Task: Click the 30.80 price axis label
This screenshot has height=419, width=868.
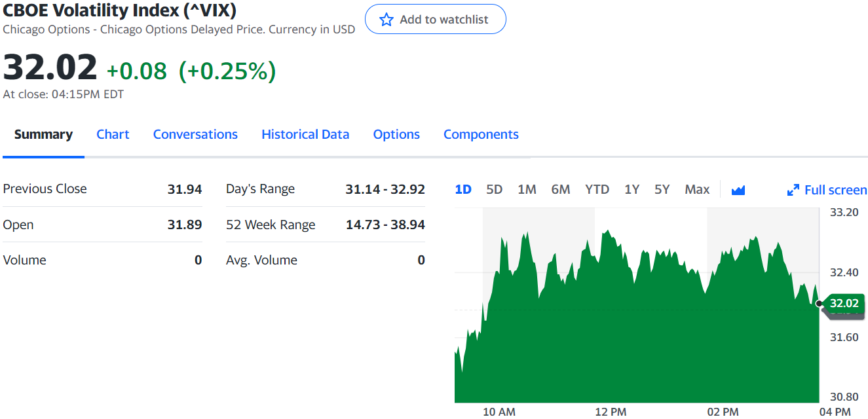Action: (844, 397)
